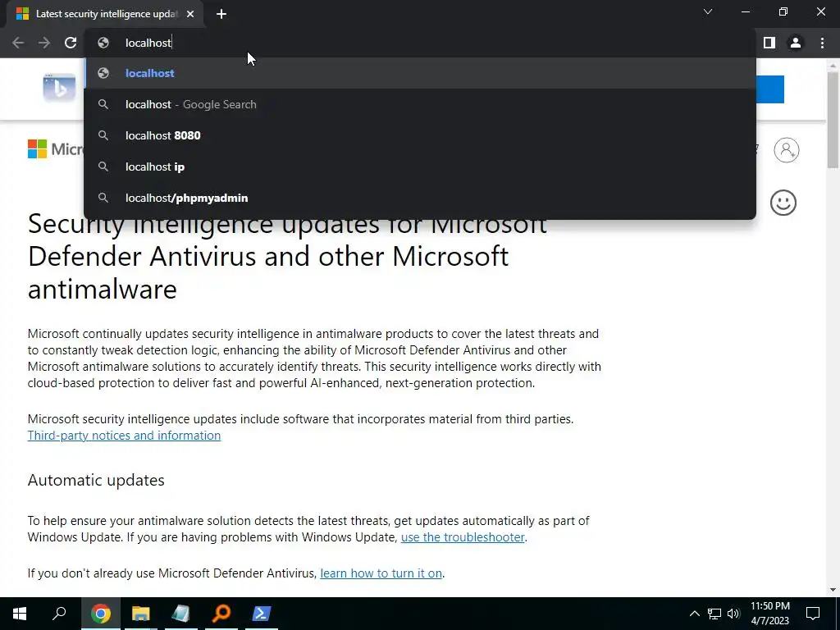Viewport: 840px width, 630px height.
Task: Click the Automatic updates heading text
Action: click(x=96, y=480)
